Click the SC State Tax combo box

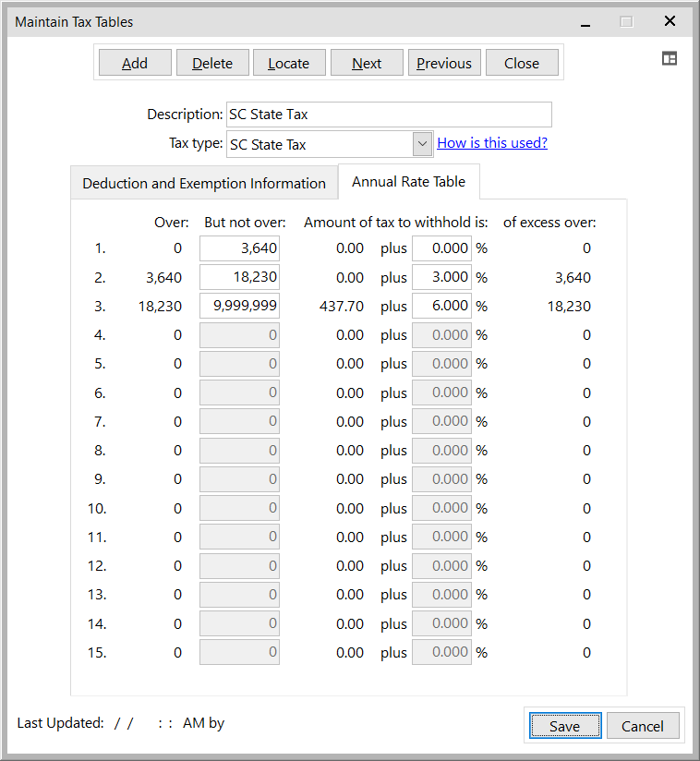(x=318, y=144)
